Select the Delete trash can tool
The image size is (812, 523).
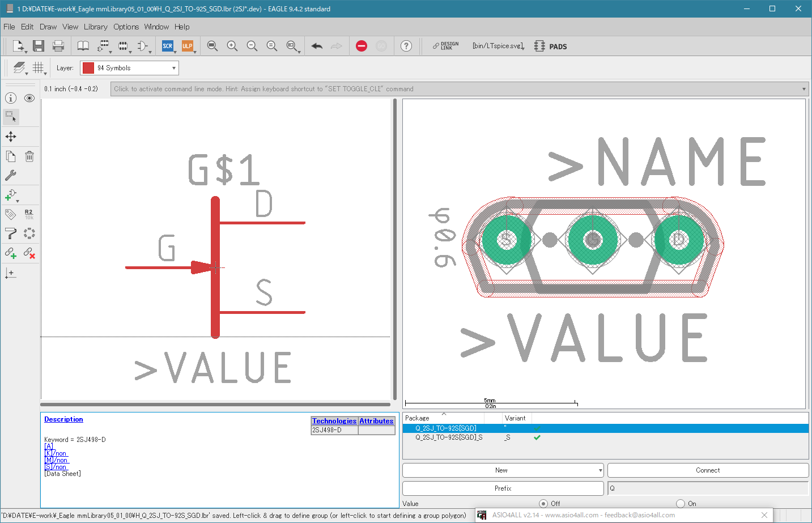coord(29,156)
